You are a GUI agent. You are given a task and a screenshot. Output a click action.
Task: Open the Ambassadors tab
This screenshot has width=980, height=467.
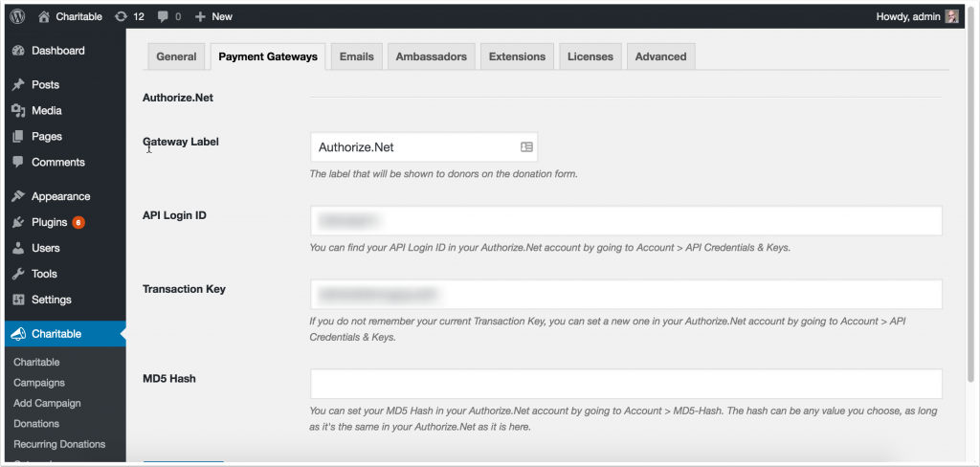click(x=432, y=56)
